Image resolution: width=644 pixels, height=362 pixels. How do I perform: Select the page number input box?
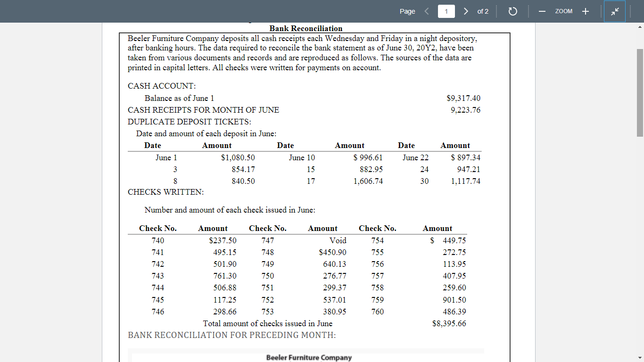446,11
